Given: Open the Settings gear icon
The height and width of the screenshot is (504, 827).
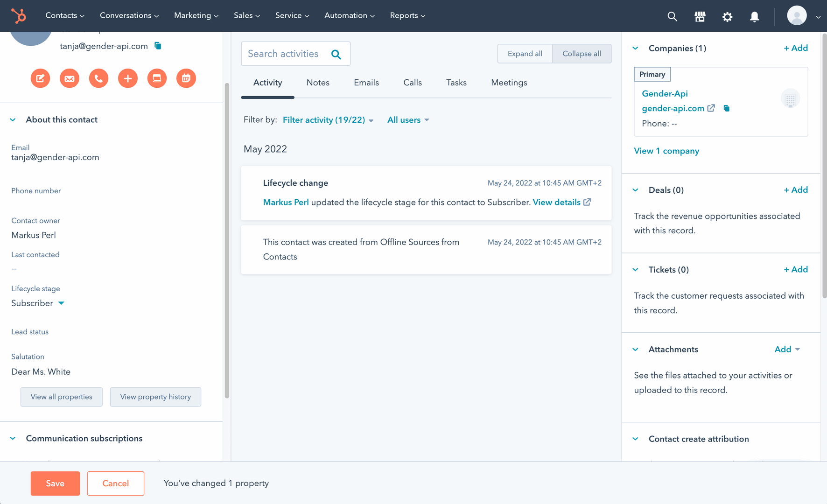Looking at the screenshot, I should [x=727, y=17].
